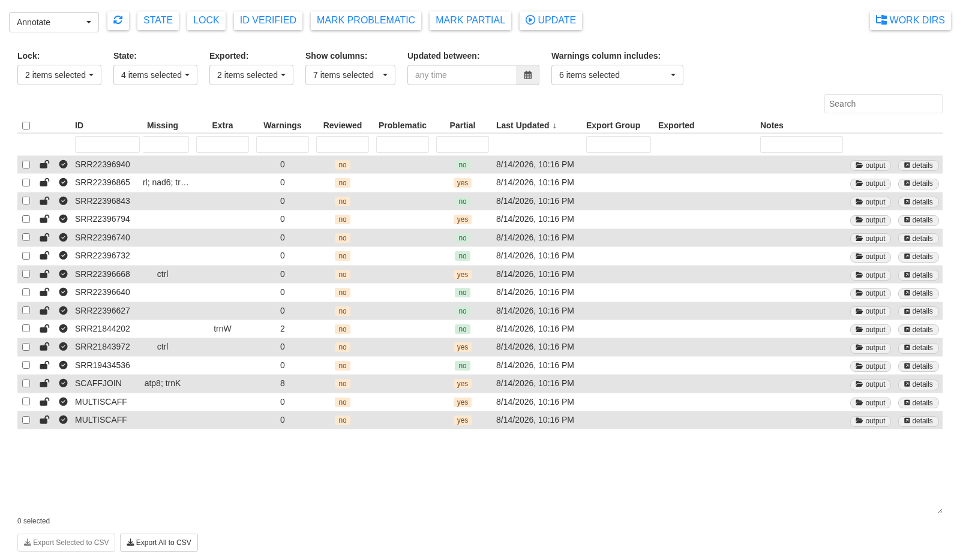
Task: Click the verified check icon for SRR22396740
Action: click(63, 237)
